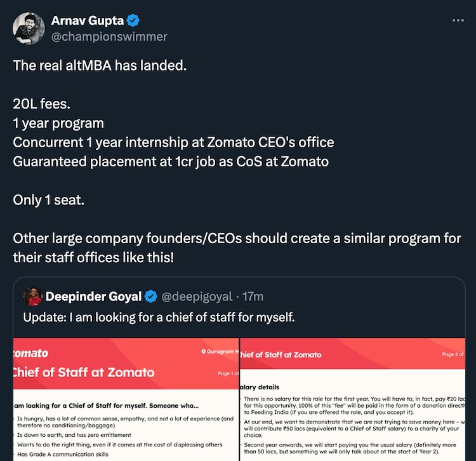This screenshot has width=476, height=461.
Task: Click the @deepigoyal handle
Action: [197, 297]
